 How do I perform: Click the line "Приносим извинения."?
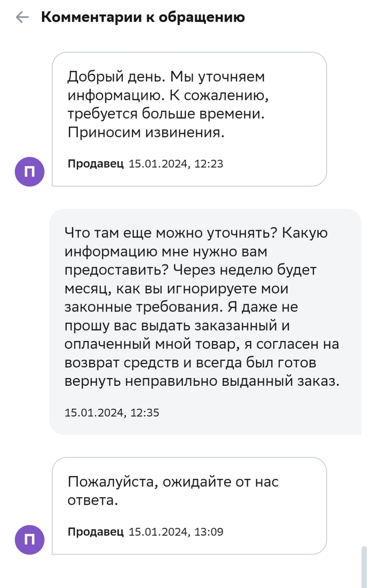coord(146,133)
